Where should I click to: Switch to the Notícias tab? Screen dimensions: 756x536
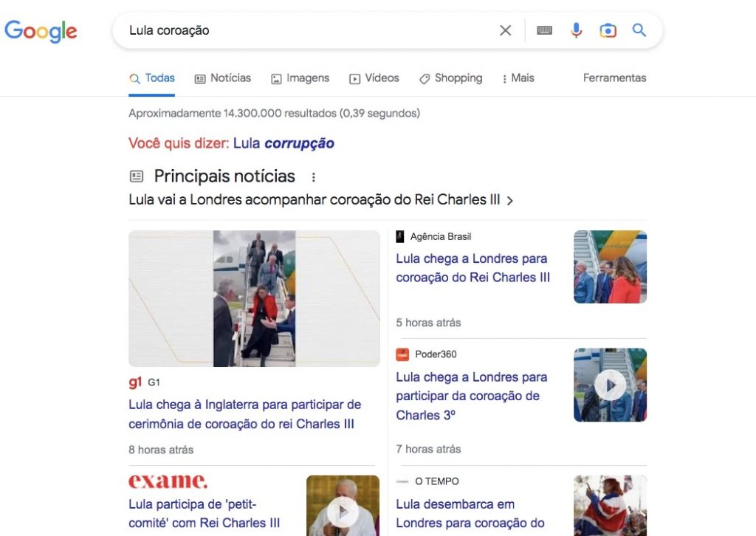(223, 78)
